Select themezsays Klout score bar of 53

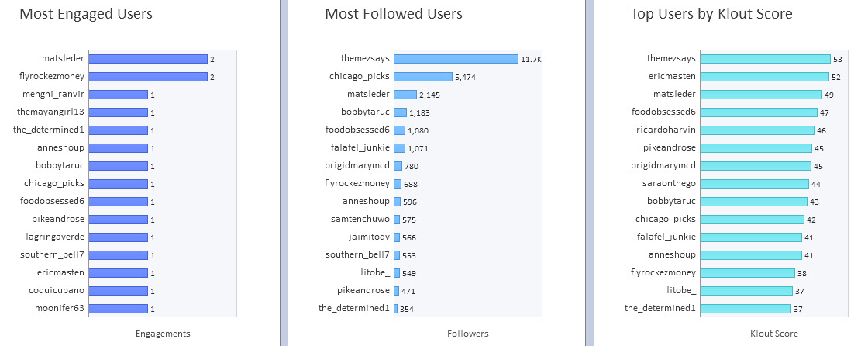coord(765,59)
